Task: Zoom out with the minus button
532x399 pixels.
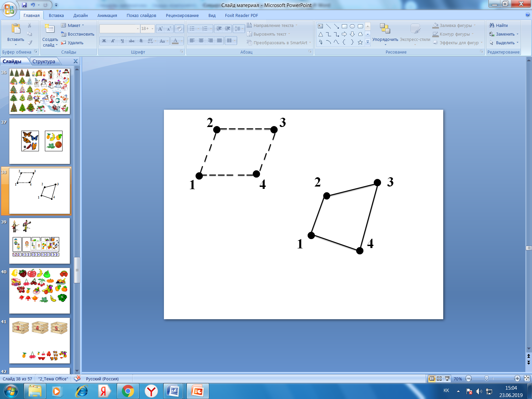Action: pos(469,378)
